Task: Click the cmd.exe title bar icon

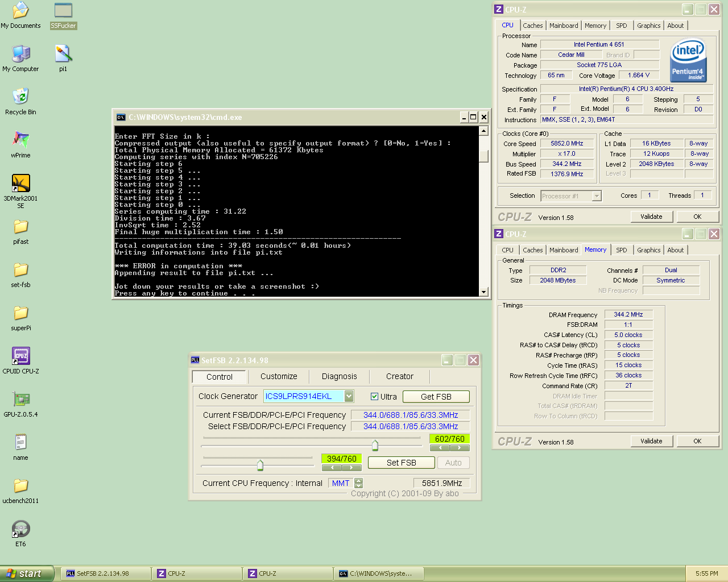Action: coord(121,117)
